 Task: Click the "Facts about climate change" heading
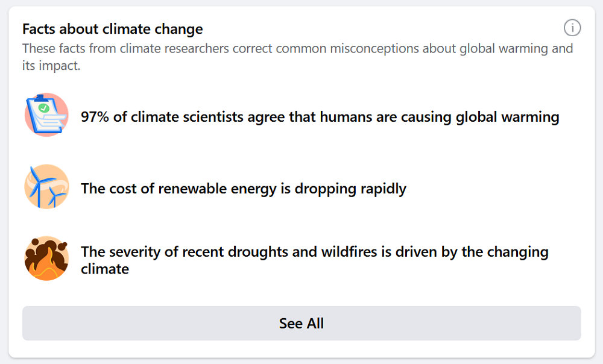pyautogui.click(x=113, y=29)
